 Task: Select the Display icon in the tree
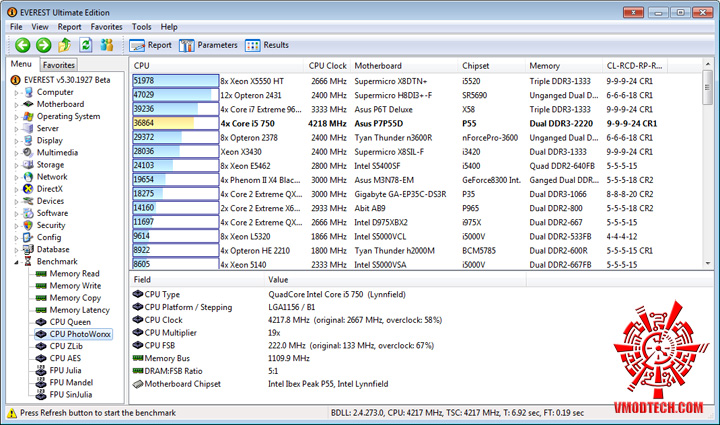pos(28,140)
